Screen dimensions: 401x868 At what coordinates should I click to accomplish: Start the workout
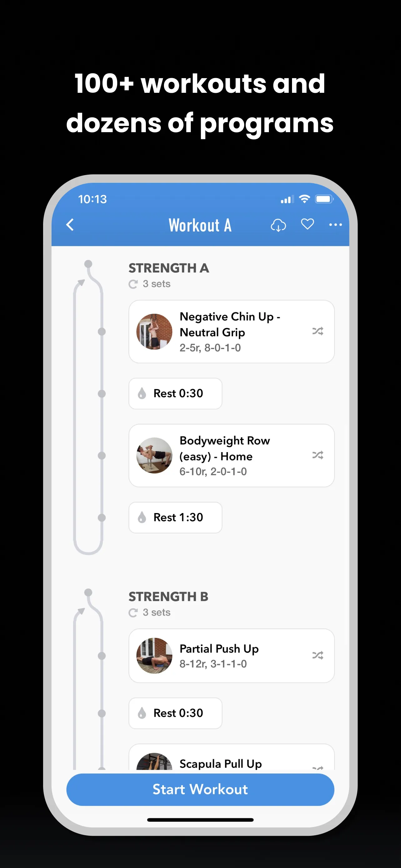pos(200,790)
